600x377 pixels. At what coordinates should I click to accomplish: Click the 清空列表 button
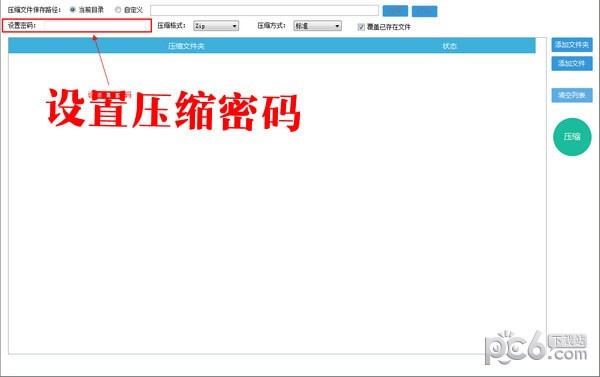pyautogui.click(x=572, y=95)
